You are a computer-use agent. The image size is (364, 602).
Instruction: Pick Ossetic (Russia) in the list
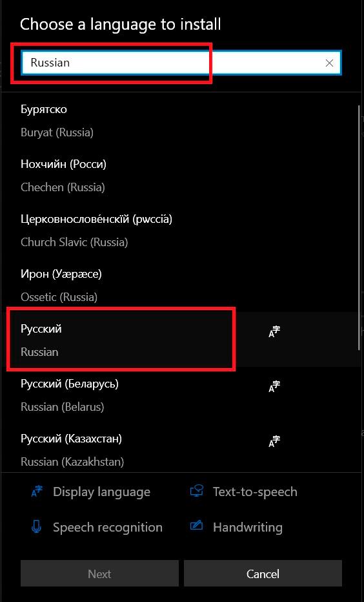(179, 285)
